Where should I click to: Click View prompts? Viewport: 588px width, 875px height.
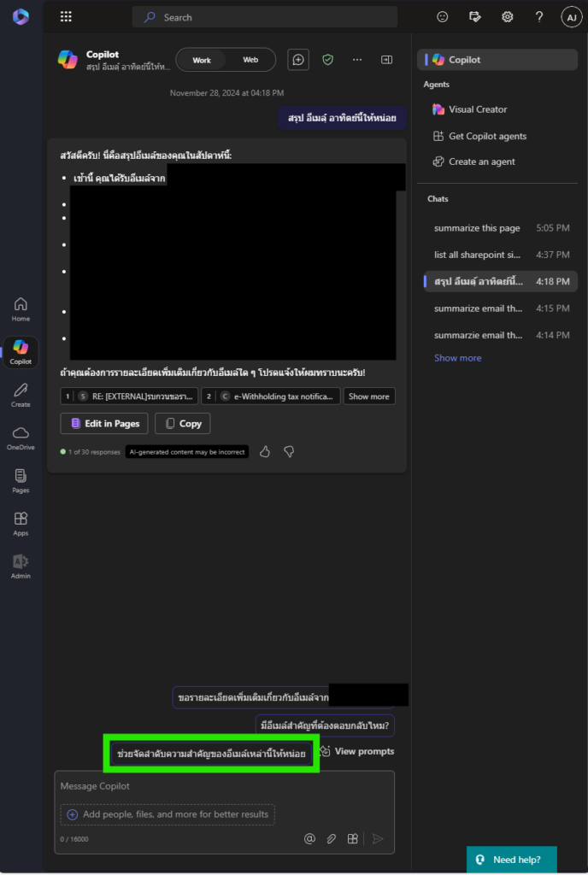[357, 751]
